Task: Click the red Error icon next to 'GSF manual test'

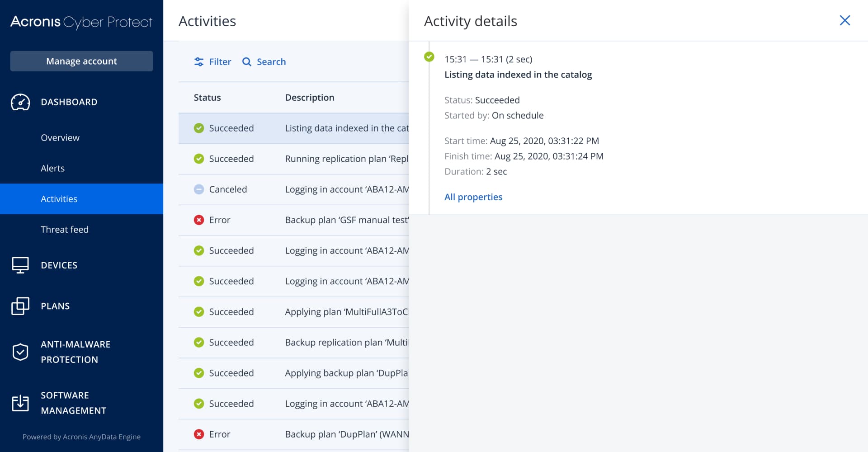Action: 199,220
